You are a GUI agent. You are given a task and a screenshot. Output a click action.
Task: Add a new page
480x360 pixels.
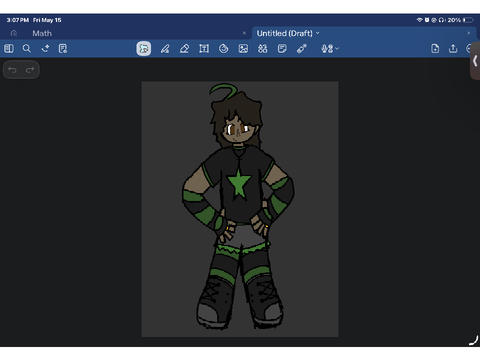pyautogui.click(x=435, y=49)
